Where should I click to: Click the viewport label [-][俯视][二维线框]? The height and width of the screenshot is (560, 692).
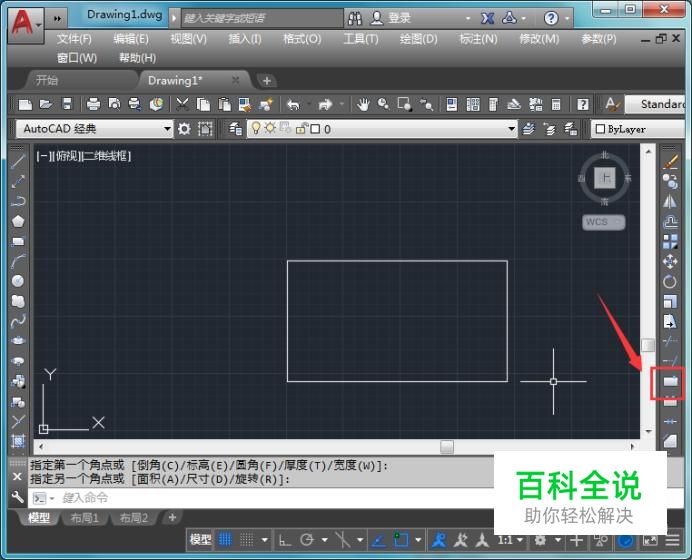84,156
